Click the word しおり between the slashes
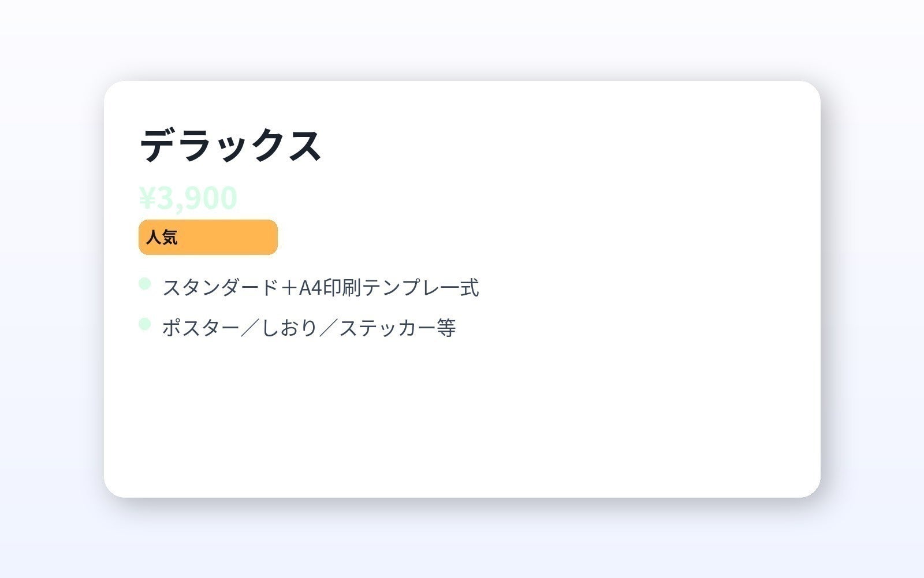 [x=289, y=328]
